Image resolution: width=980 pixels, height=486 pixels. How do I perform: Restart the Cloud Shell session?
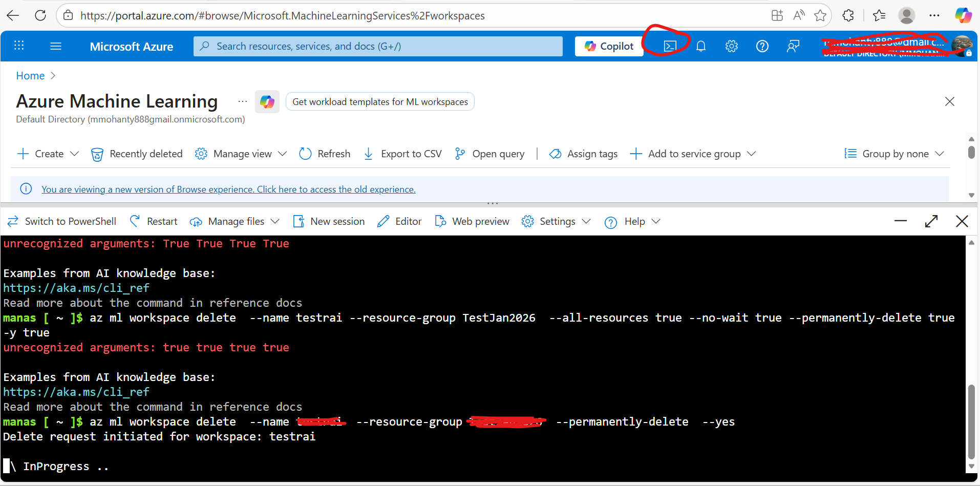(x=154, y=221)
